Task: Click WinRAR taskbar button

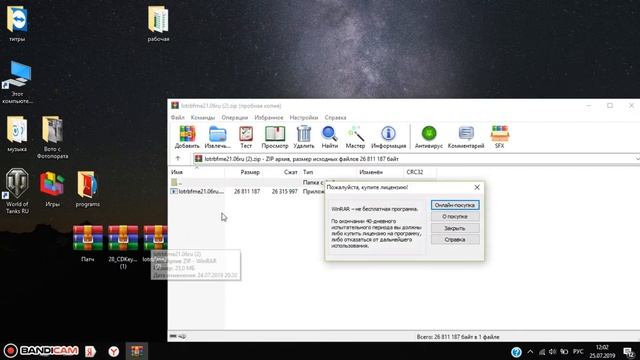Action: pyautogui.click(x=137, y=351)
